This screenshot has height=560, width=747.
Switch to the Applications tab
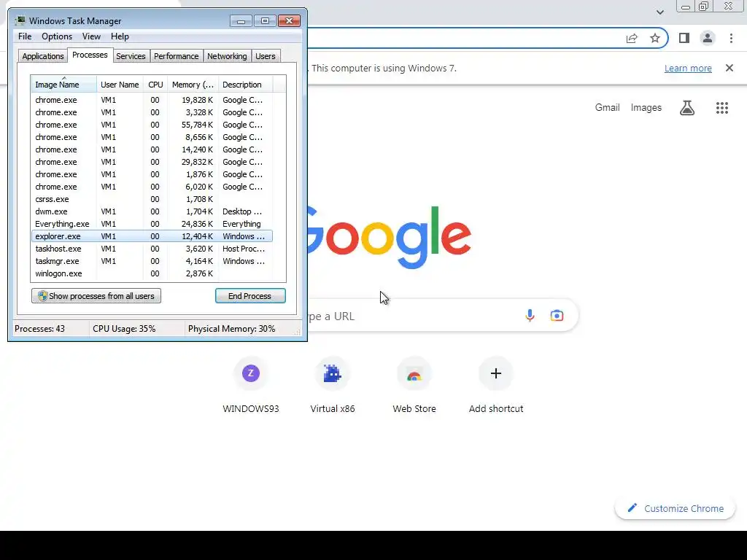[43, 56]
